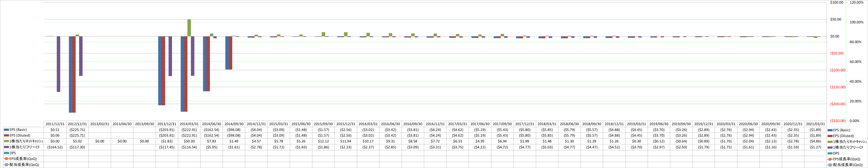Image resolution: width=868 pixels, height=168 pixels.
Task: Click the ($5.03) free CF cell
Action: tap(547, 147)
